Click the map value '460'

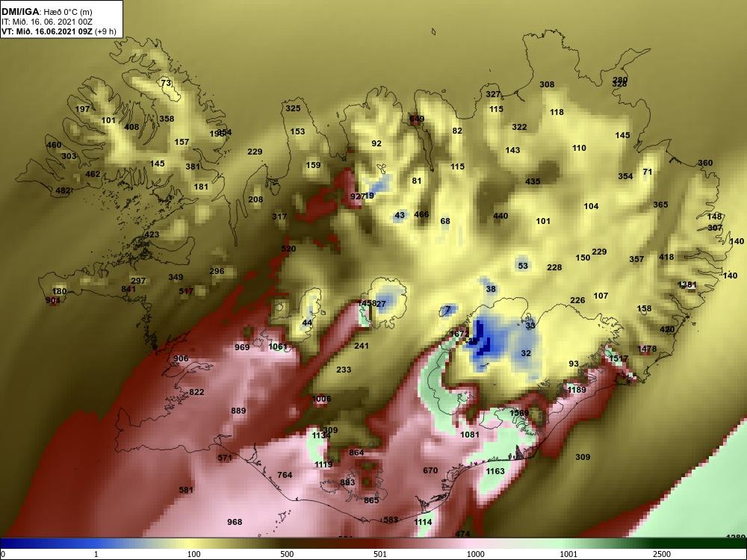(54, 146)
